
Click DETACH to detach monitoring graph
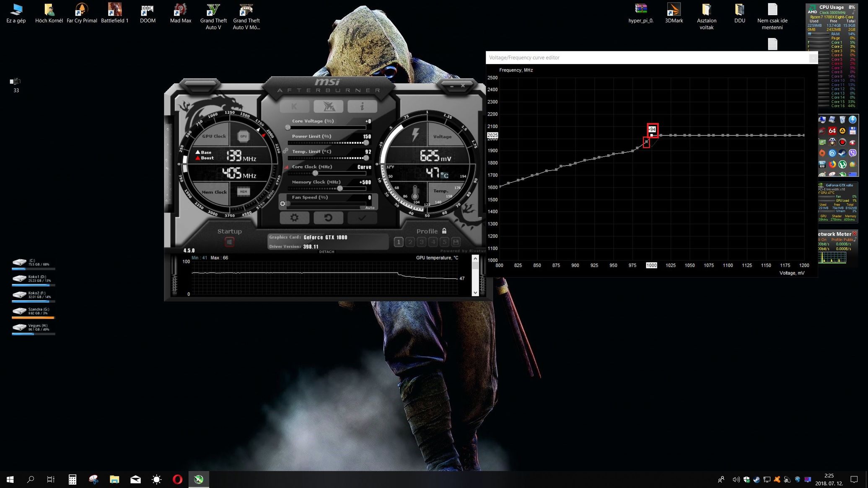(326, 252)
